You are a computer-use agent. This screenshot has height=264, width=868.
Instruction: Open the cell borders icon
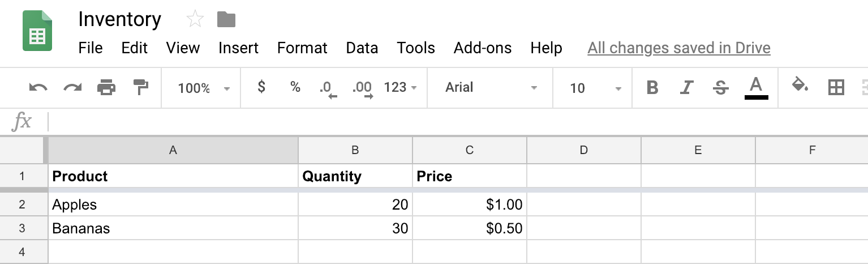point(836,87)
